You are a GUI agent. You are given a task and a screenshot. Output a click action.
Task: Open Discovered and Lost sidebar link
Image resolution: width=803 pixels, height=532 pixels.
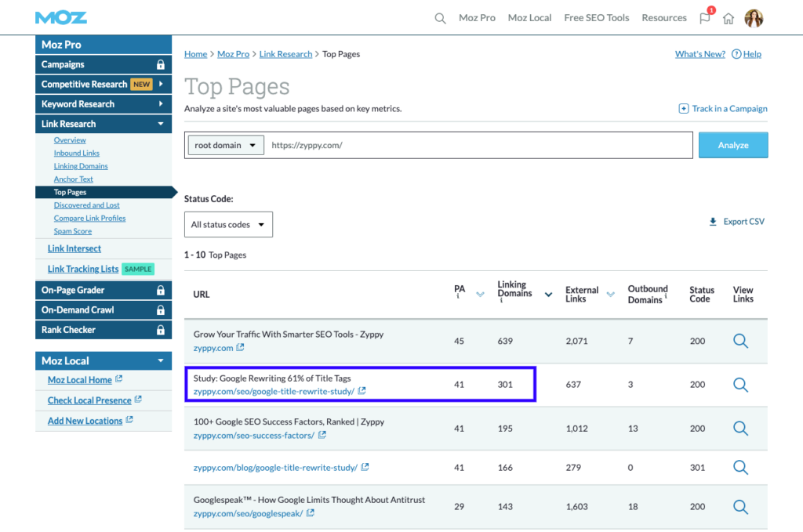pyautogui.click(x=86, y=205)
